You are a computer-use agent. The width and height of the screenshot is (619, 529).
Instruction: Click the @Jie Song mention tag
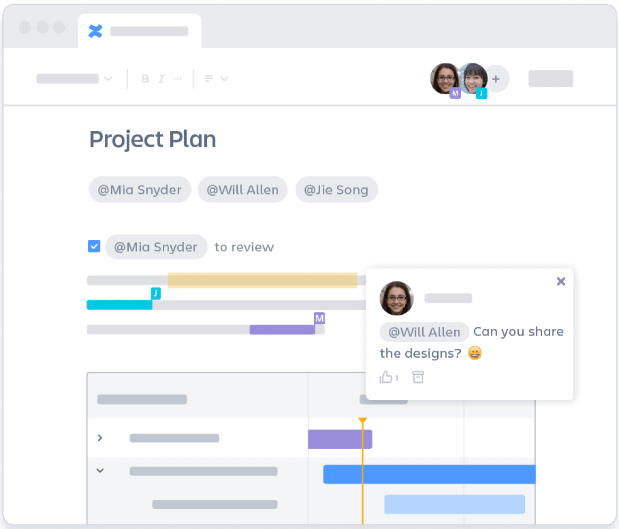336,190
